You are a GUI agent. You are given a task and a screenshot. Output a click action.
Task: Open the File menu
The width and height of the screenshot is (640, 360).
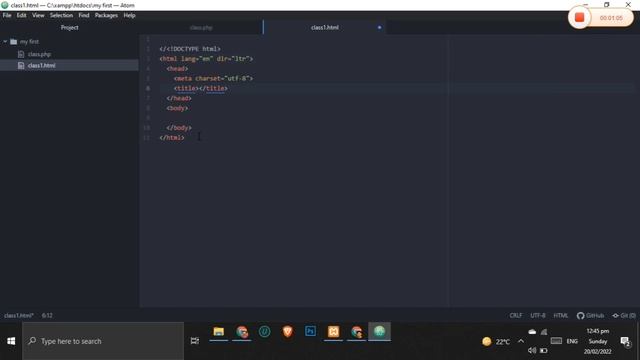pos(7,16)
